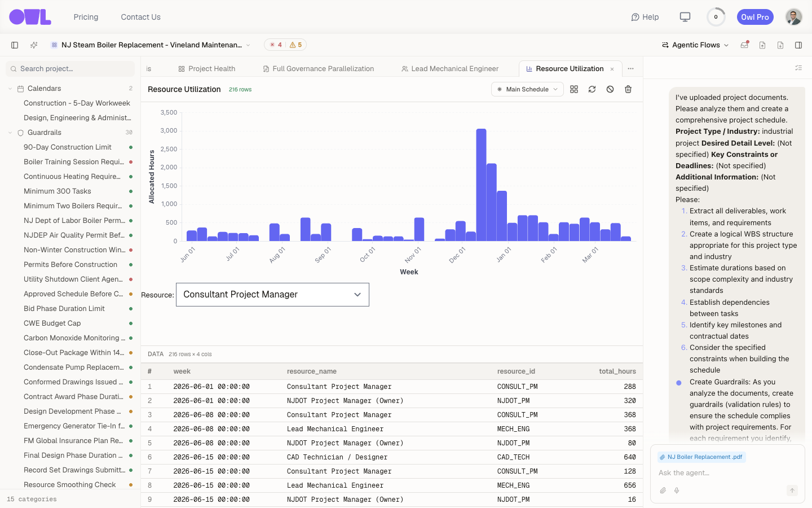Image resolution: width=812 pixels, height=508 pixels.
Task: Delete the chart with trash icon
Action: pyautogui.click(x=628, y=89)
